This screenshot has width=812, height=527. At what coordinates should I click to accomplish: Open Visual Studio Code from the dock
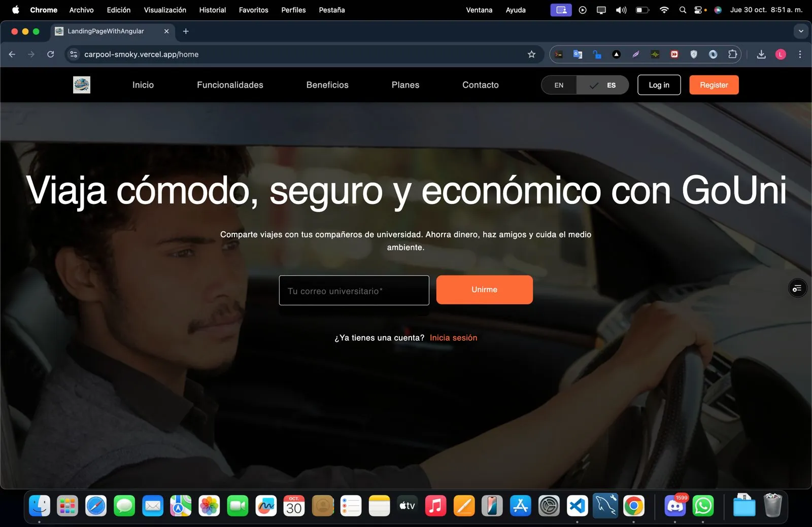578,506
